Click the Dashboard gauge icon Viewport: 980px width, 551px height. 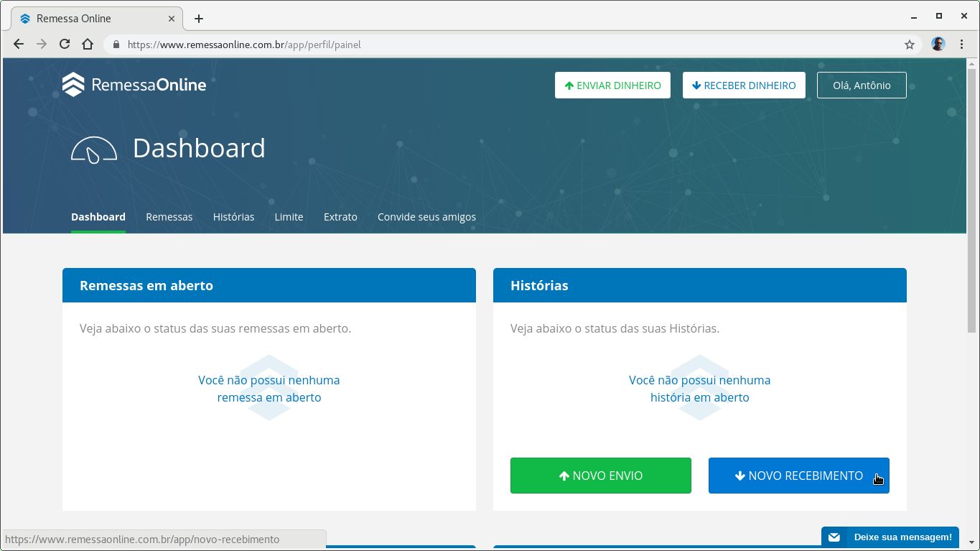(94, 149)
